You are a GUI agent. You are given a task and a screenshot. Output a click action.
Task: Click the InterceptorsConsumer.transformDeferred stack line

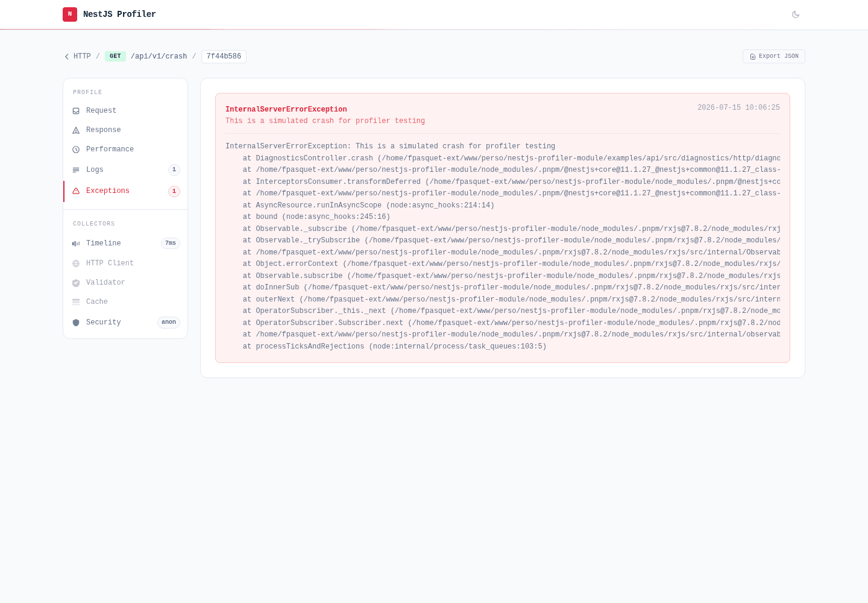point(512,182)
